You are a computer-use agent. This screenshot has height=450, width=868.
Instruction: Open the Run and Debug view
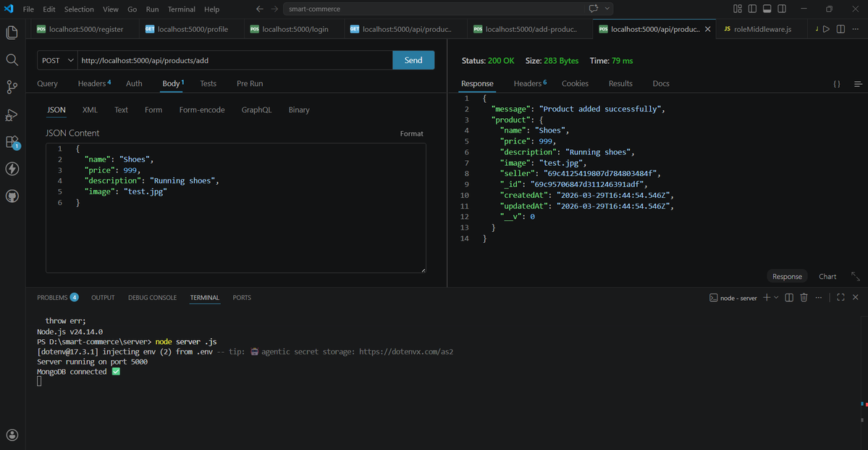coord(12,114)
